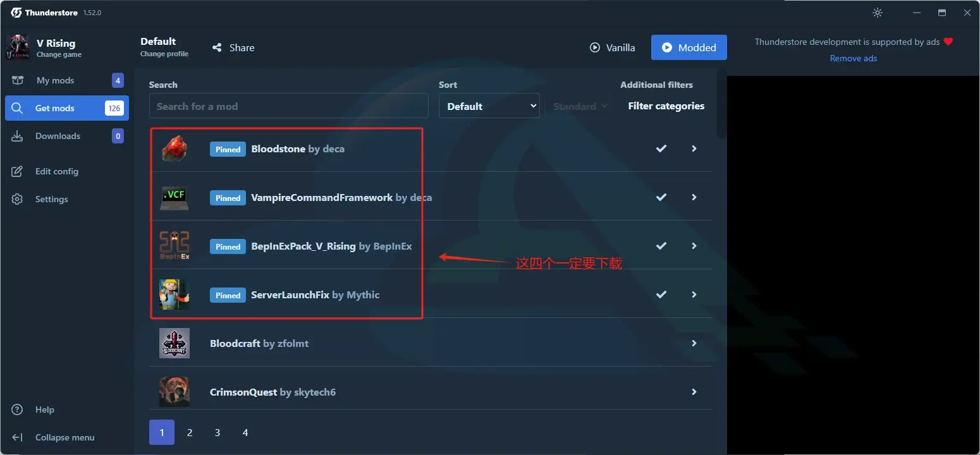The image size is (980, 455).
Task: Click the BepInEx pack icon
Action: point(175,246)
